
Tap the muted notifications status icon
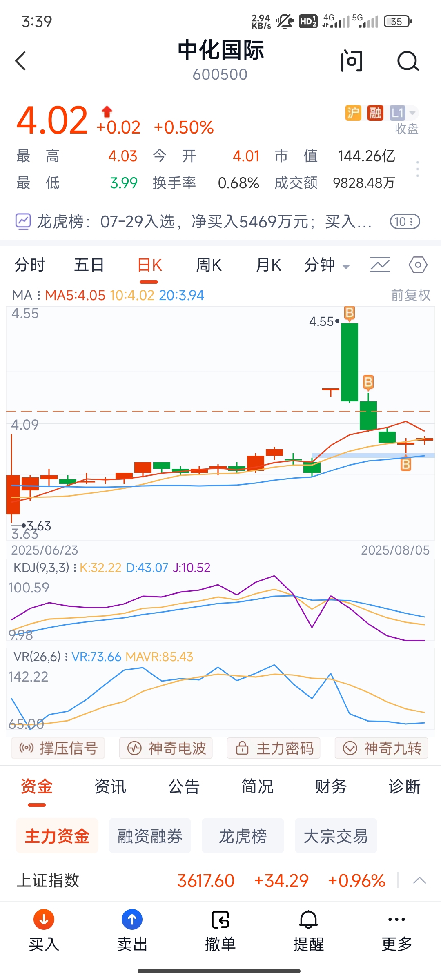click(x=284, y=21)
